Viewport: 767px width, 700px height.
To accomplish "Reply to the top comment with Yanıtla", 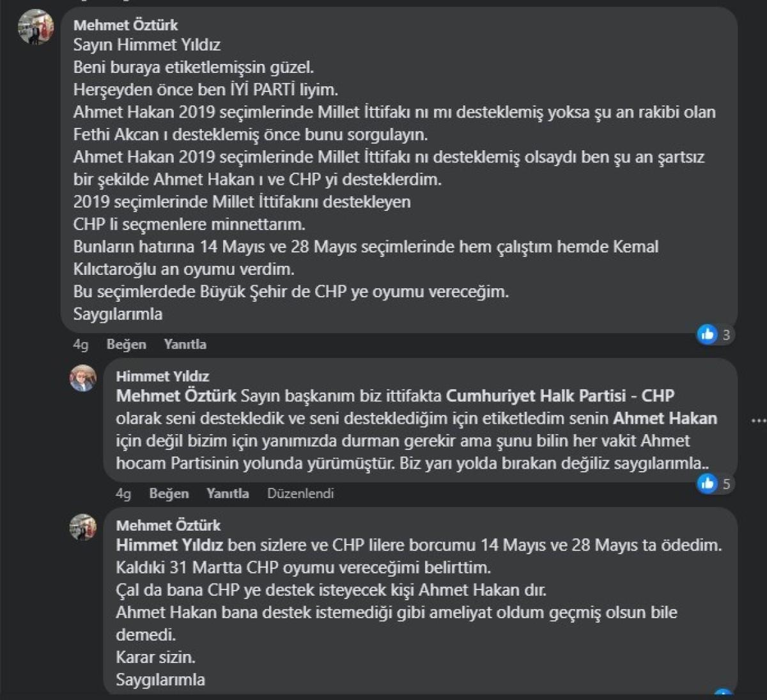I will (185, 345).
